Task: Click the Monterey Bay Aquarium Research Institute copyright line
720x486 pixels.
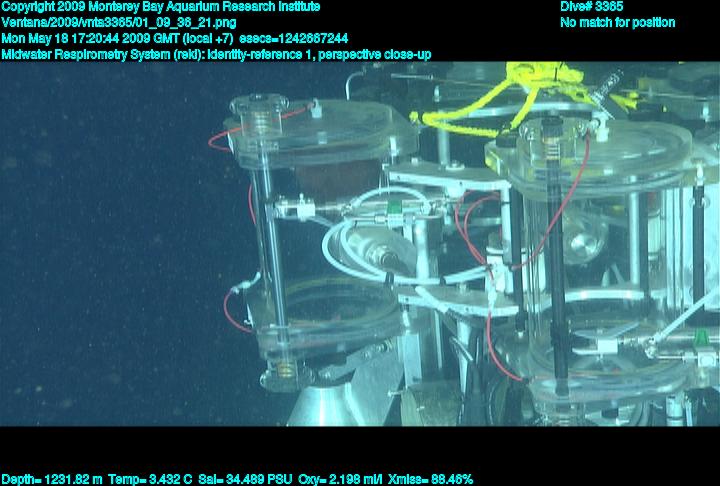Action: click(x=161, y=7)
